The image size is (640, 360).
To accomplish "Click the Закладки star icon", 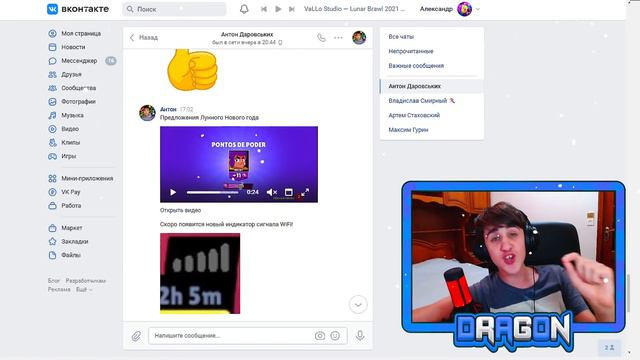I will pos(52,241).
